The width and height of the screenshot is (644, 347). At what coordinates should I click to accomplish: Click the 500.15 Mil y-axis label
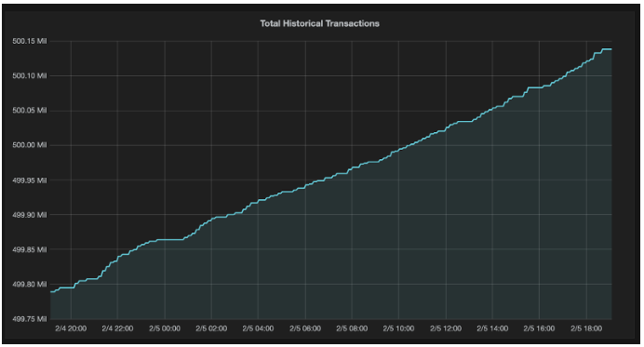(30, 41)
